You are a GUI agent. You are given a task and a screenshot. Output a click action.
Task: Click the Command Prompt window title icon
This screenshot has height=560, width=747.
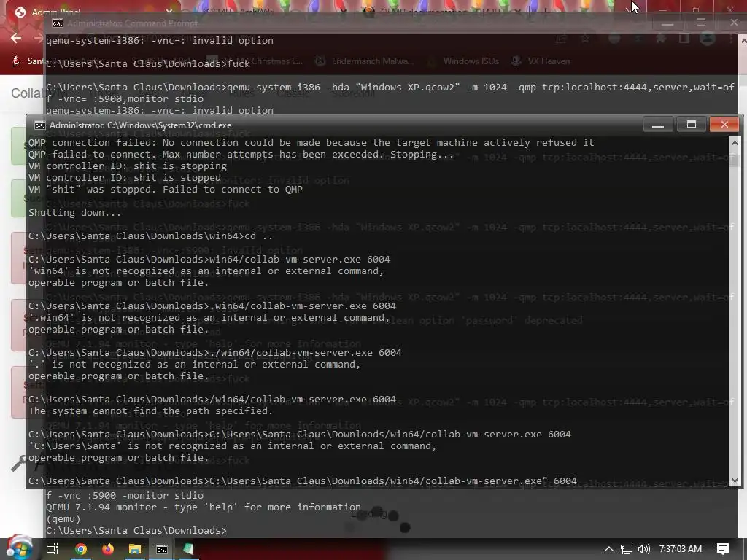(x=58, y=23)
